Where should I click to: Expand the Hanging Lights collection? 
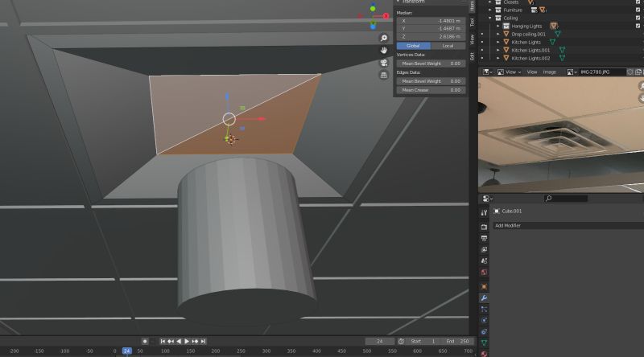[498, 26]
